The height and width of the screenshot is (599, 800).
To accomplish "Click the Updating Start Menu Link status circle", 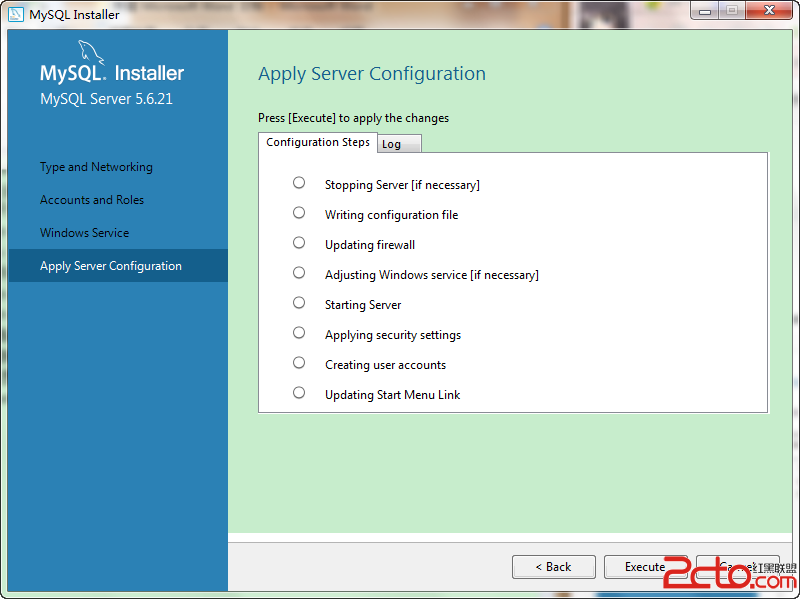I will (299, 393).
